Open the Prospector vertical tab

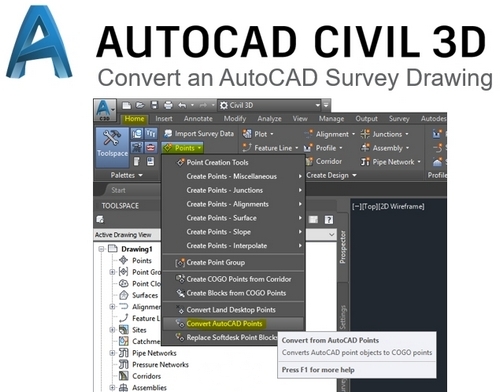coord(343,247)
